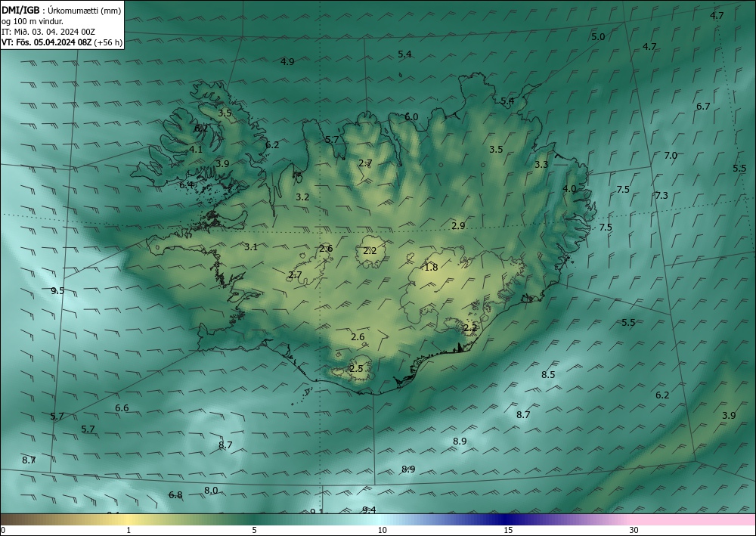
Task: Click the 'DMI/IGB : Úrkomumætti (mm)' title text
Action: (x=61, y=11)
